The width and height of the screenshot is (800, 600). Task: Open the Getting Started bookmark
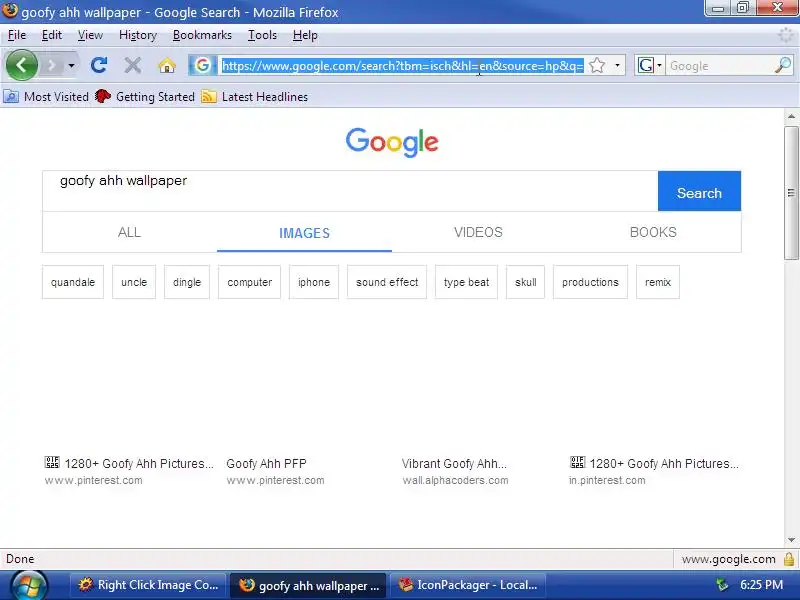coord(145,96)
